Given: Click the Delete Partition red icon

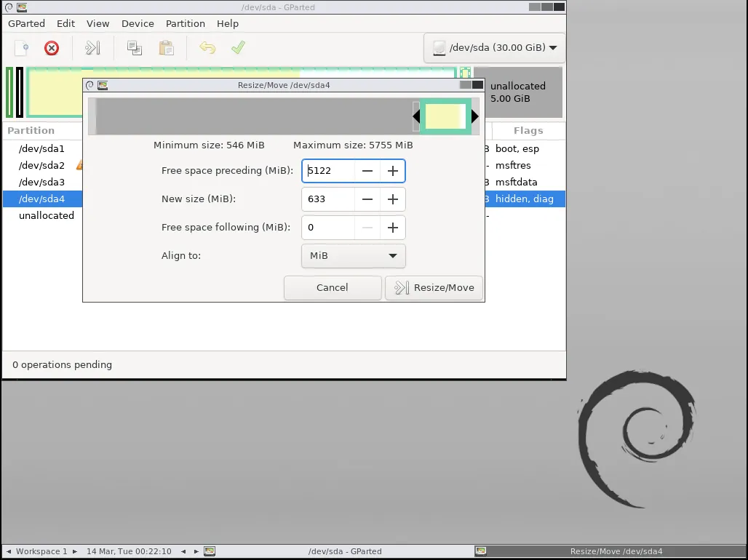Looking at the screenshot, I should (x=51, y=48).
